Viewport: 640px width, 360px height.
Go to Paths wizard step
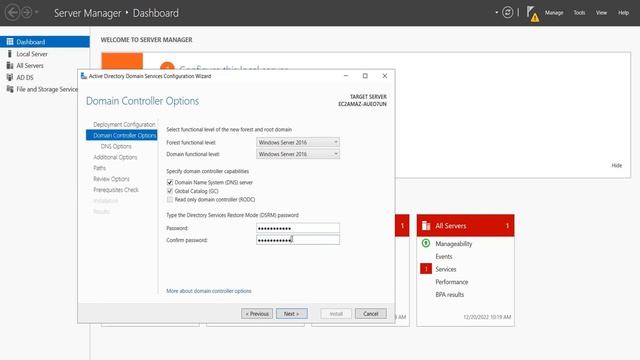[99, 168]
